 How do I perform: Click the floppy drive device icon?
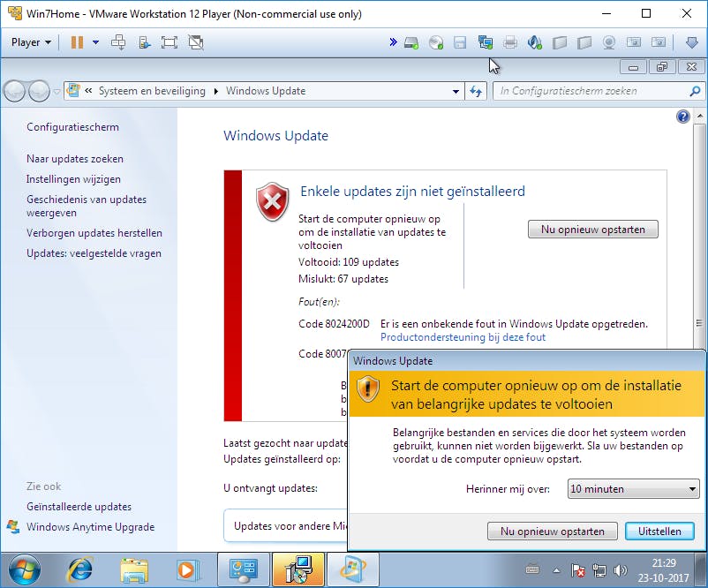460,43
